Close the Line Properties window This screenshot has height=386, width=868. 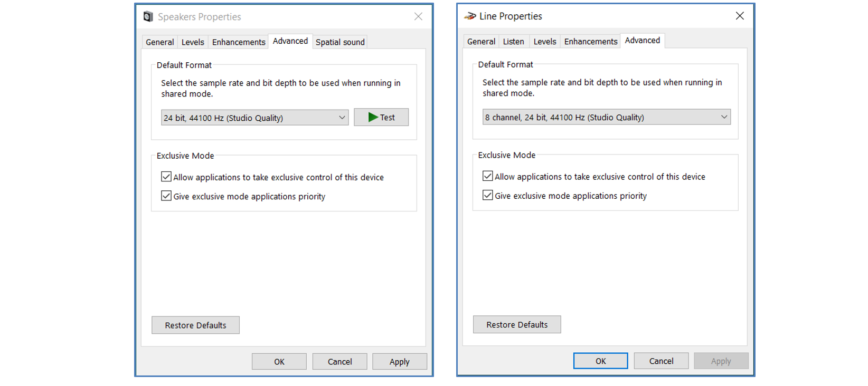click(x=740, y=16)
